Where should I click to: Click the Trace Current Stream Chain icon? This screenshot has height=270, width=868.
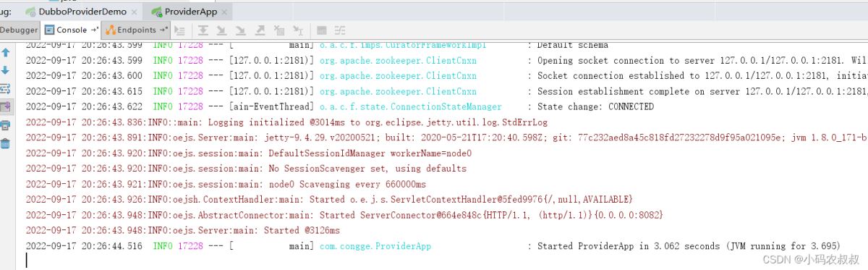(341, 30)
